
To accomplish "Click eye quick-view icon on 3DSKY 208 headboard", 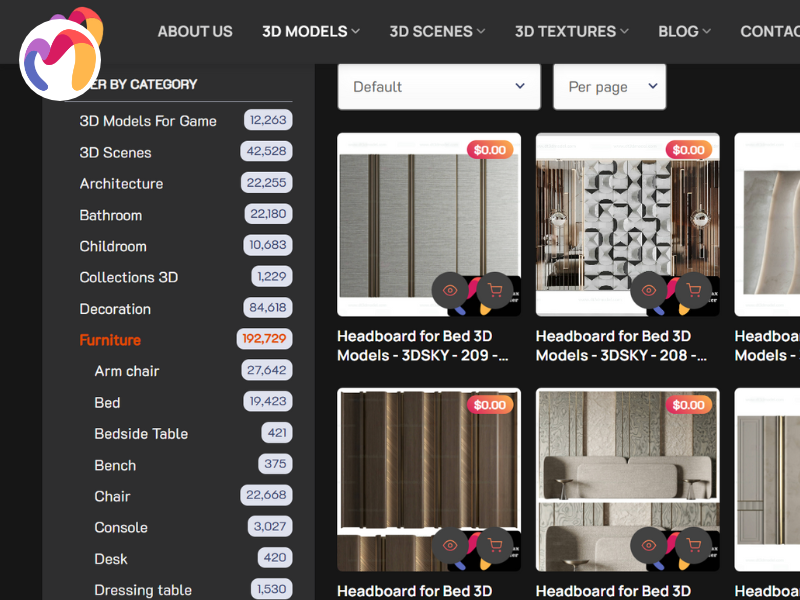I will coord(649,291).
